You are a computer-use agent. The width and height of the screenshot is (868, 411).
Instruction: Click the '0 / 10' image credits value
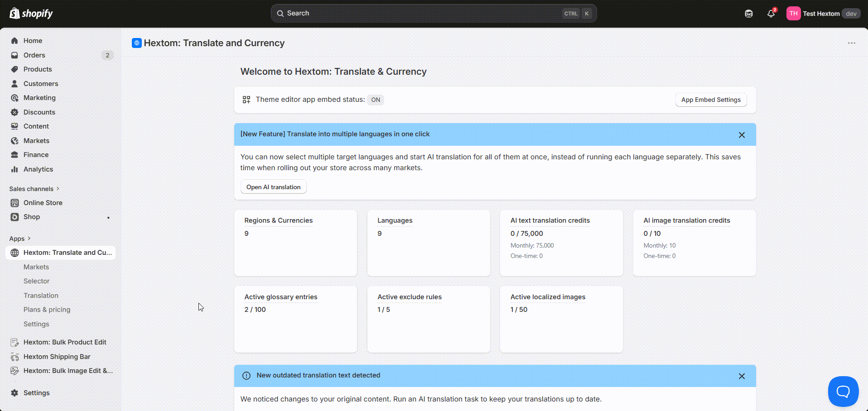coord(652,234)
